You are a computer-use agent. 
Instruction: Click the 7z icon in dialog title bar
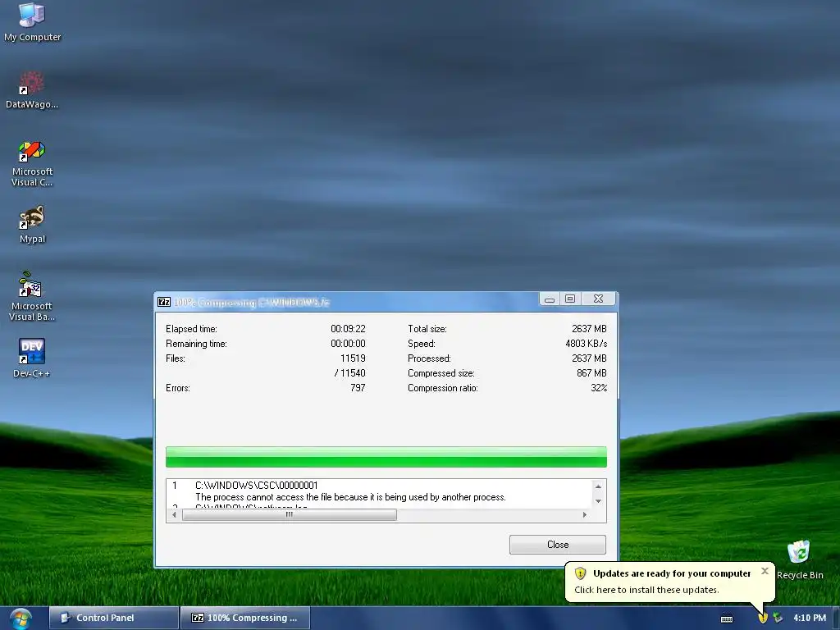click(164, 302)
